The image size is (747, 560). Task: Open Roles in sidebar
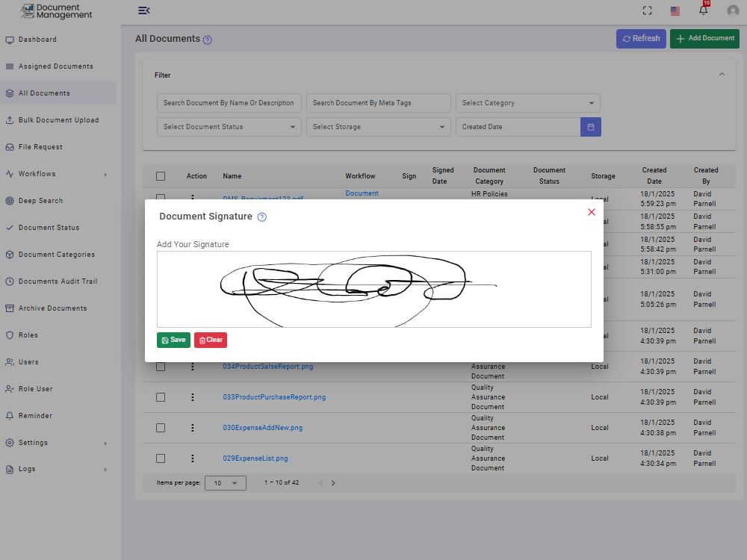pyautogui.click(x=28, y=335)
